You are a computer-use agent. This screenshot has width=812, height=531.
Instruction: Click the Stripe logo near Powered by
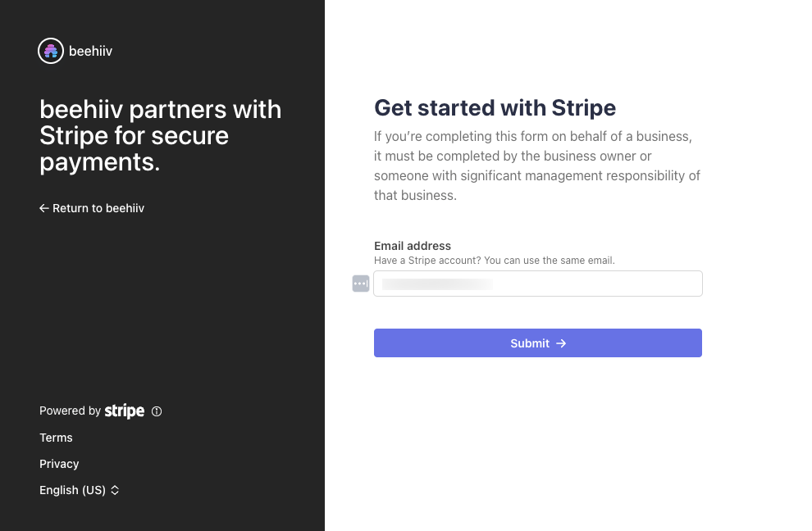pos(125,411)
